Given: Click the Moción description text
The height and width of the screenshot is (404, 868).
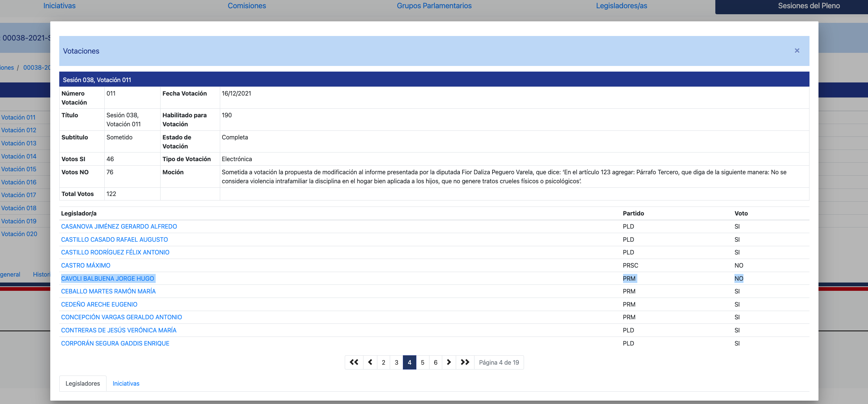Looking at the screenshot, I should pyautogui.click(x=504, y=177).
